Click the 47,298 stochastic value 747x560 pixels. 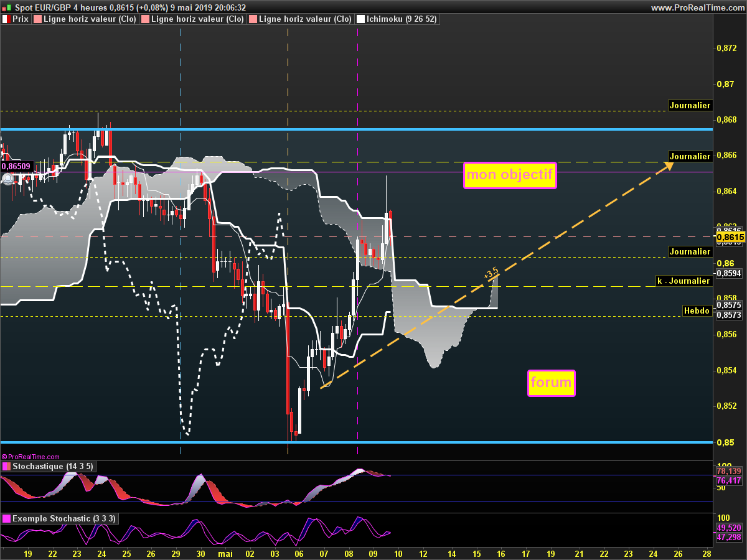[x=729, y=536]
